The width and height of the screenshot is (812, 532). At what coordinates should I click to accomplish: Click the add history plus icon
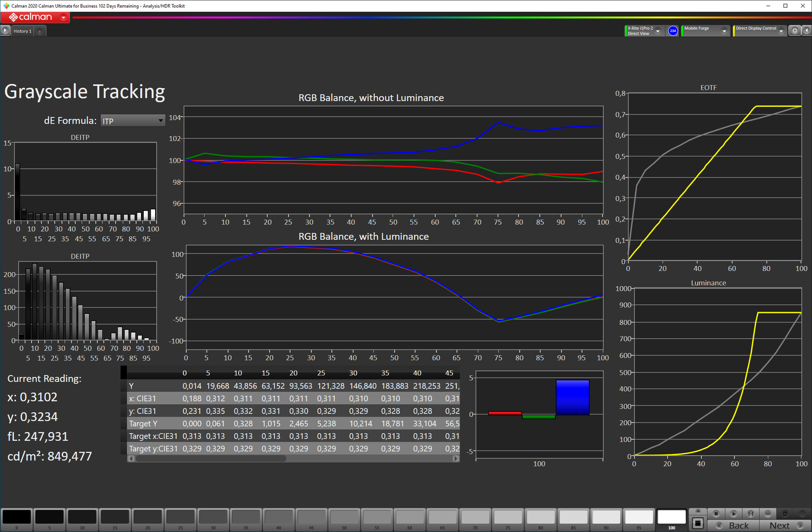pyautogui.click(x=39, y=31)
